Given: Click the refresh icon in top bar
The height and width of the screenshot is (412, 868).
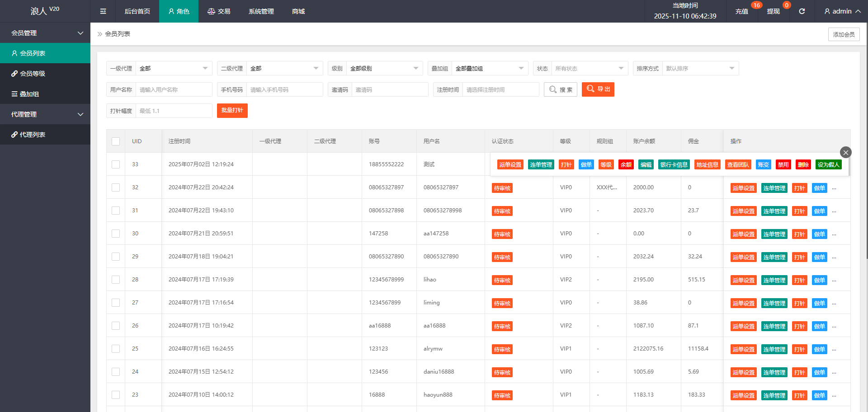Looking at the screenshot, I should [x=802, y=11].
